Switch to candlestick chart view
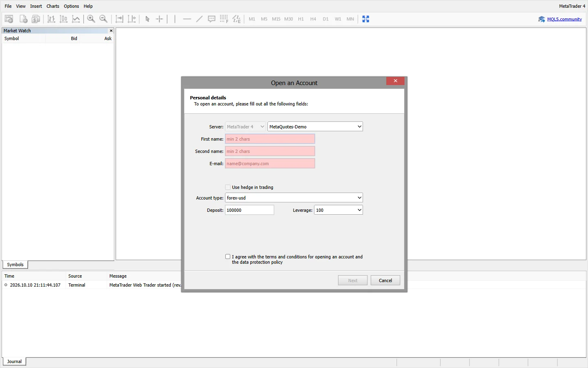The height and width of the screenshot is (368, 588). point(64,19)
